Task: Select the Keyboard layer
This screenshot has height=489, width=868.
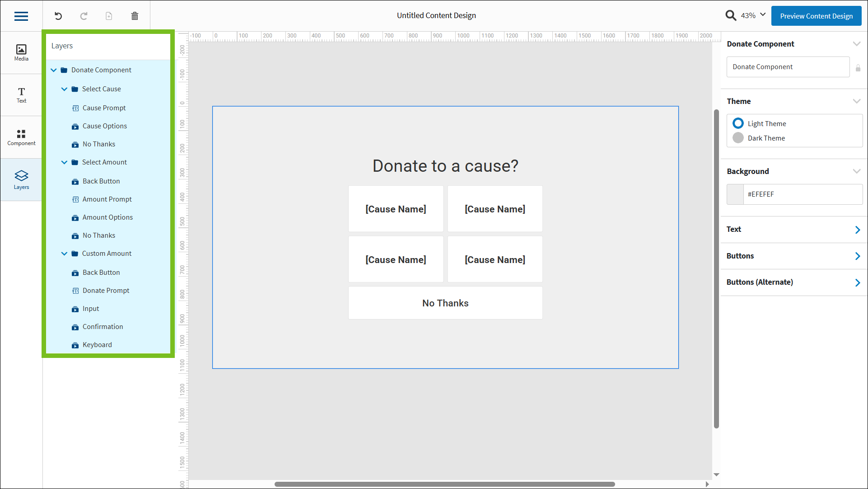Action: point(97,344)
